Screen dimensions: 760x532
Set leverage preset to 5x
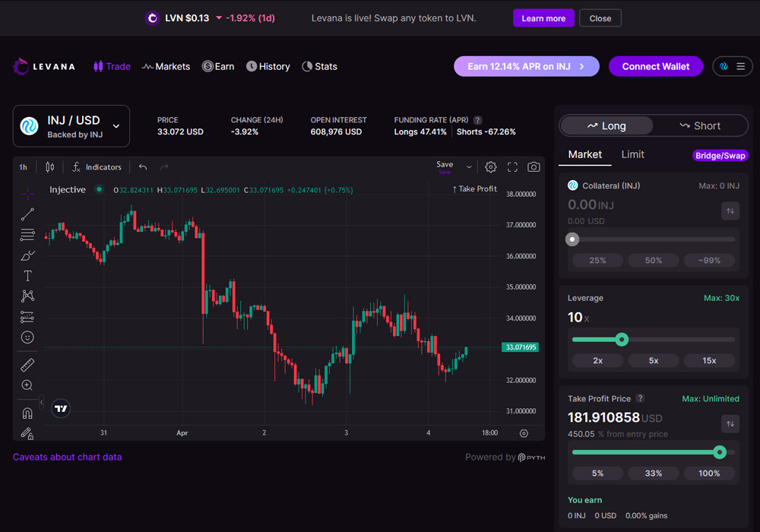654,360
